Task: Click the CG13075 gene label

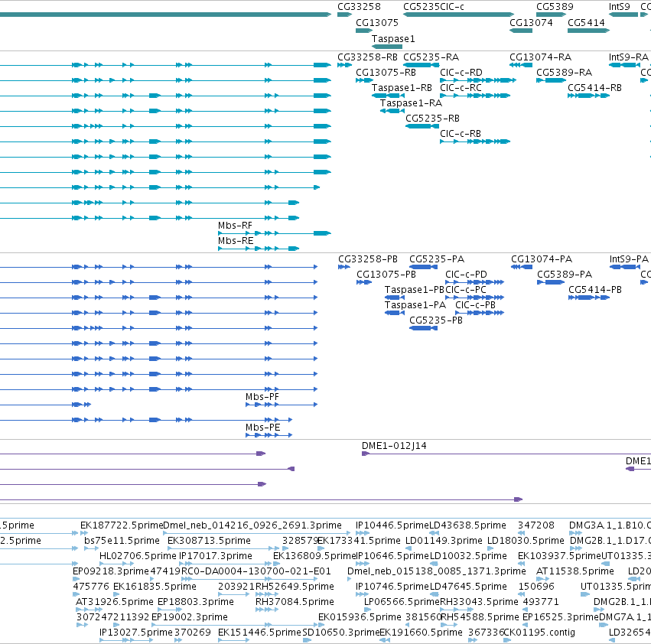Action: pos(377,23)
